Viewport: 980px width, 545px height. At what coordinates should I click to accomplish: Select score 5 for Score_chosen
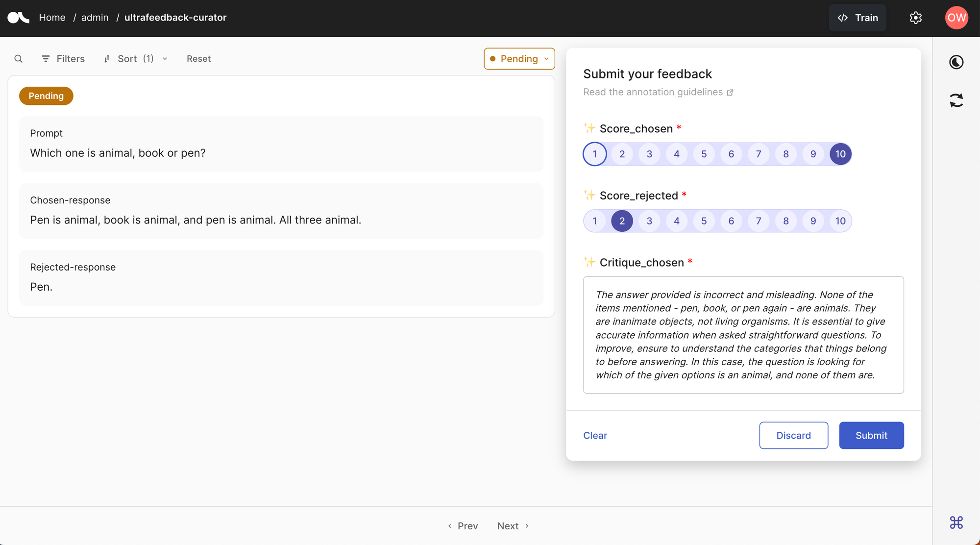click(x=704, y=153)
